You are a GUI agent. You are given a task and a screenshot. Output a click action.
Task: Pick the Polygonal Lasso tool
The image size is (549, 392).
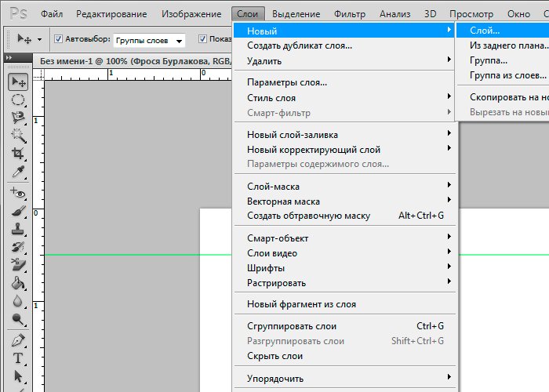tap(18, 117)
